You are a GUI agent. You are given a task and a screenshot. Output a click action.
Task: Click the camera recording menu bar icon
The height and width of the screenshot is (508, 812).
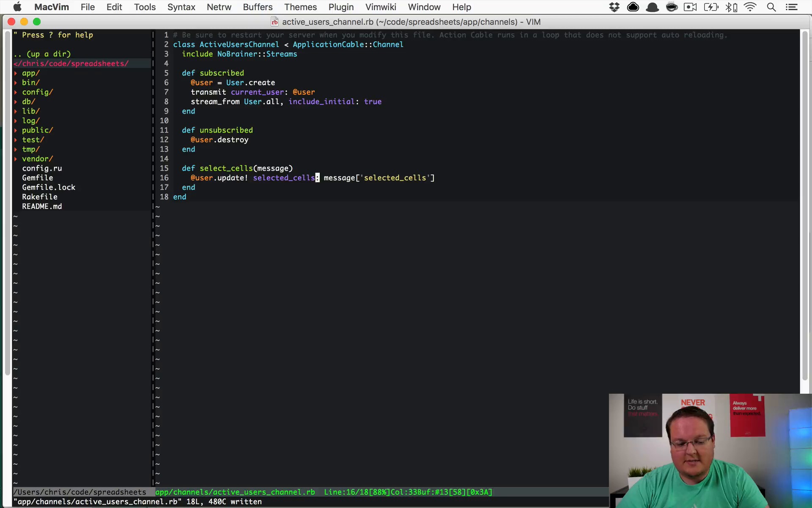point(691,7)
